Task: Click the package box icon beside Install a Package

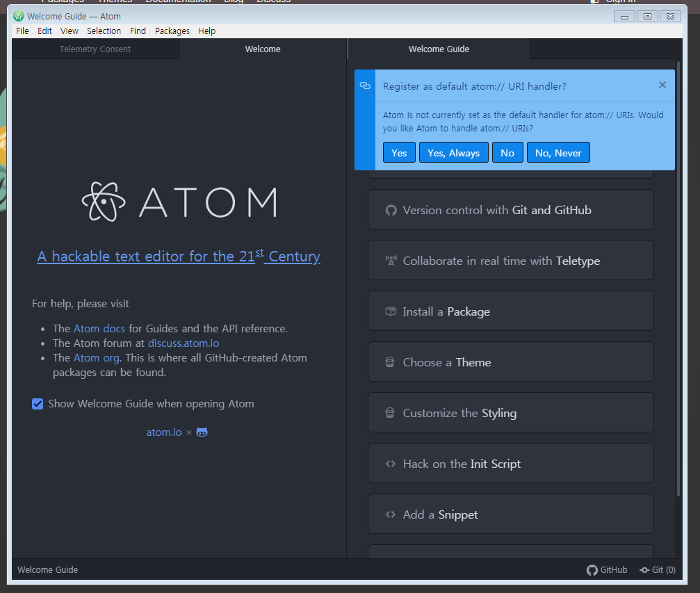Action: pos(391,311)
